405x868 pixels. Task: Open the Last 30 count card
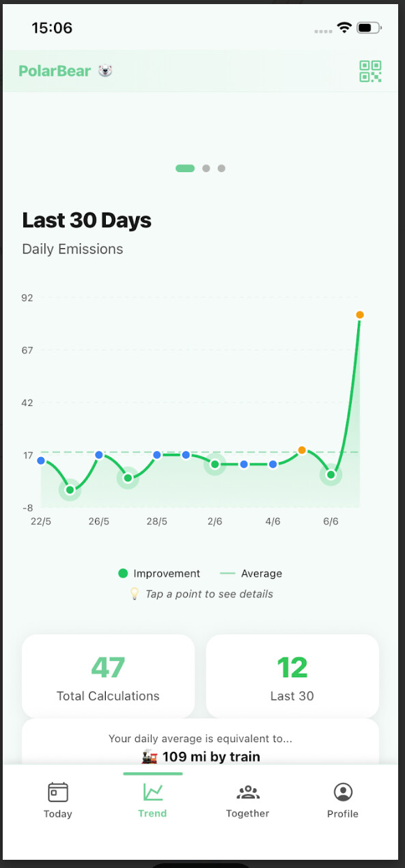click(x=292, y=676)
